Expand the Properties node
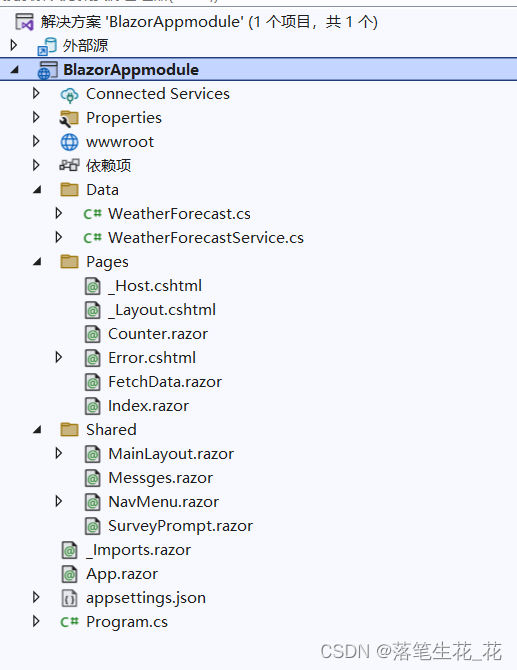The height and width of the screenshot is (670, 517). [36, 117]
